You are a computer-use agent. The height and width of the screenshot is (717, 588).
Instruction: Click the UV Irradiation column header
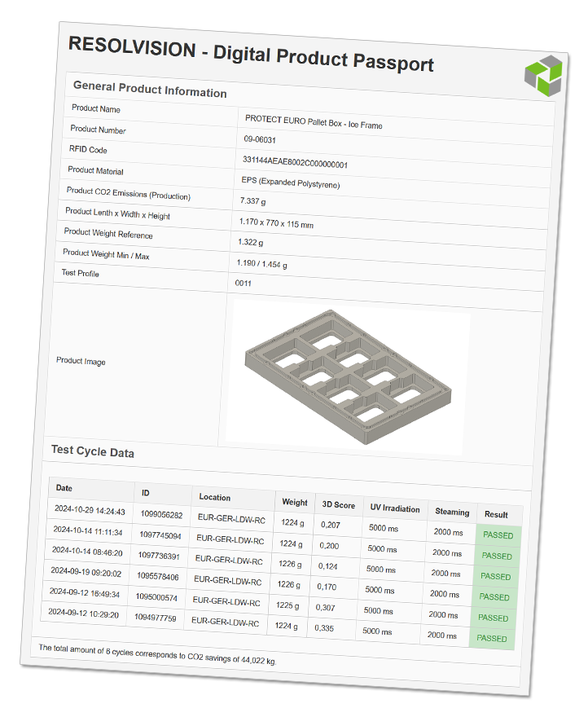[395, 508]
